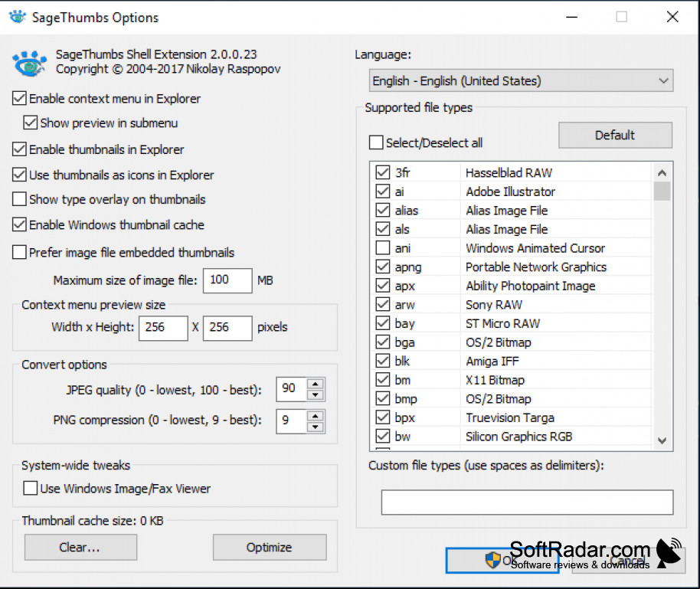Click the Default button
The height and width of the screenshot is (589, 700).
tap(615, 135)
